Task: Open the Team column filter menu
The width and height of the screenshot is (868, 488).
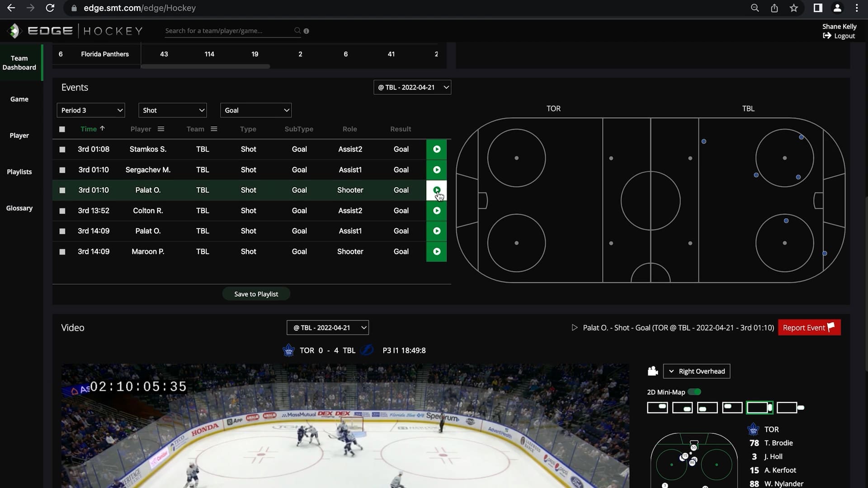Action: pyautogui.click(x=214, y=129)
